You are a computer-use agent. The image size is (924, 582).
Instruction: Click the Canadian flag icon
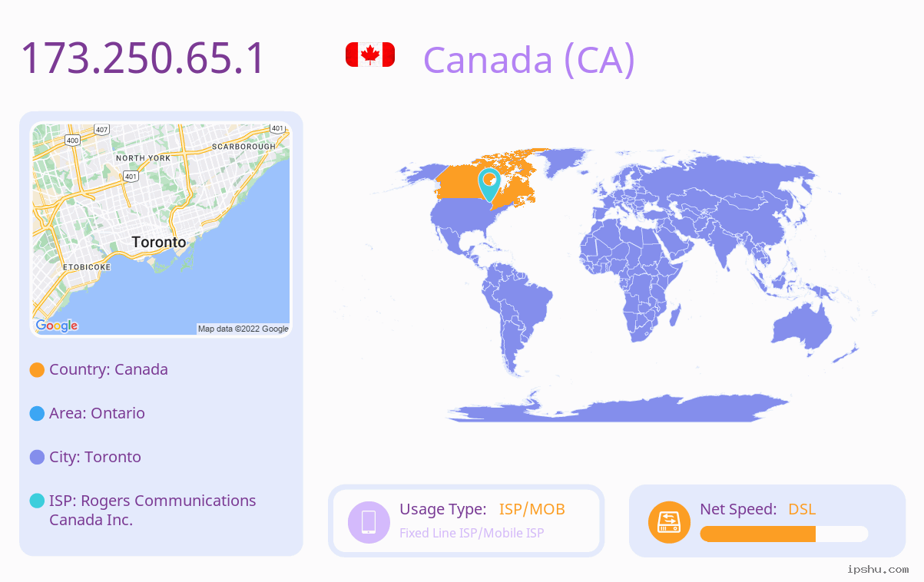tap(370, 55)
